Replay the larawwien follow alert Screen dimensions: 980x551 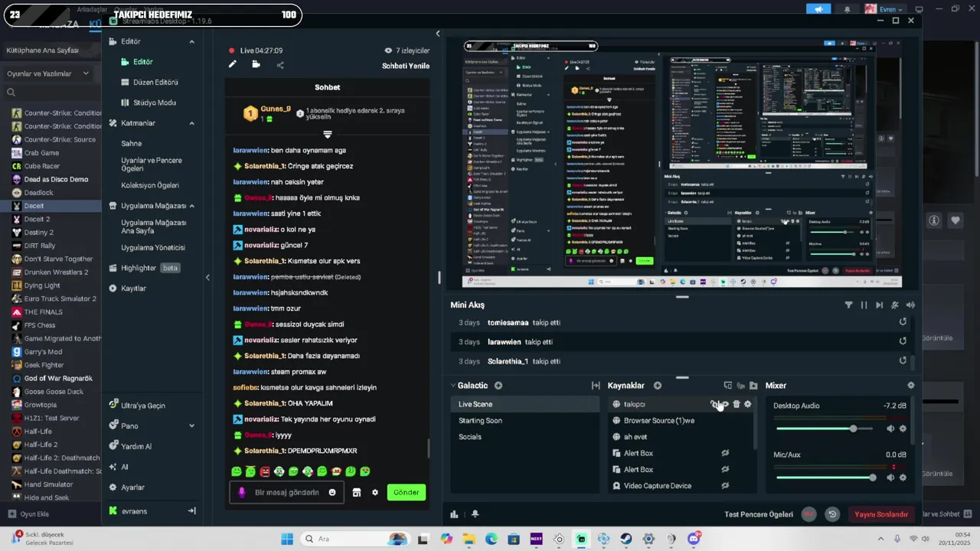tap(903, 341)
